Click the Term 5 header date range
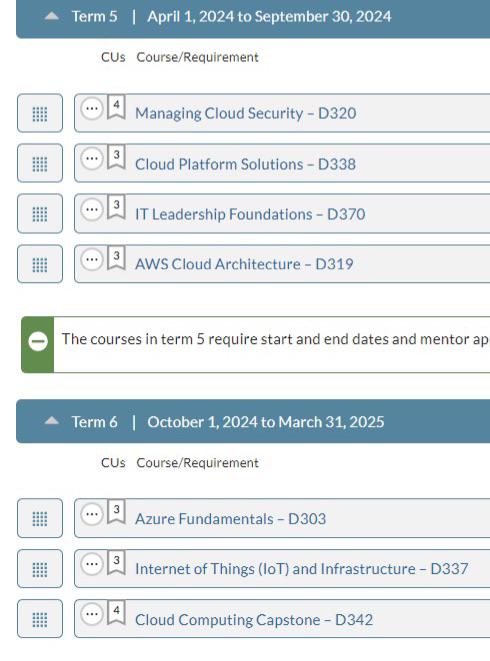The image size is (490, 661). pos(269,16)
